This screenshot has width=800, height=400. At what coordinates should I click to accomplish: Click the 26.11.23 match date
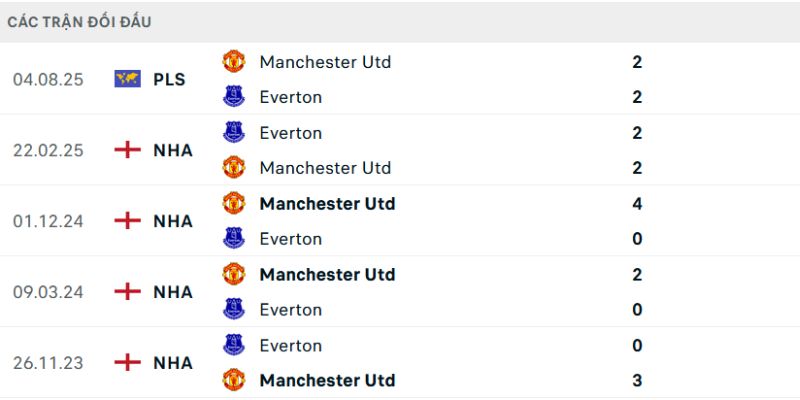tap(48, 363)
